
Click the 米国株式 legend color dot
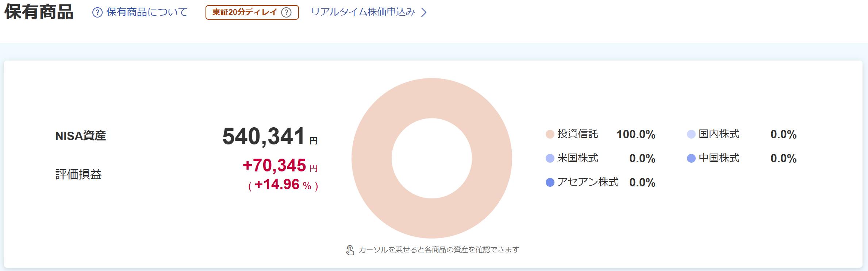click(550, 158)
